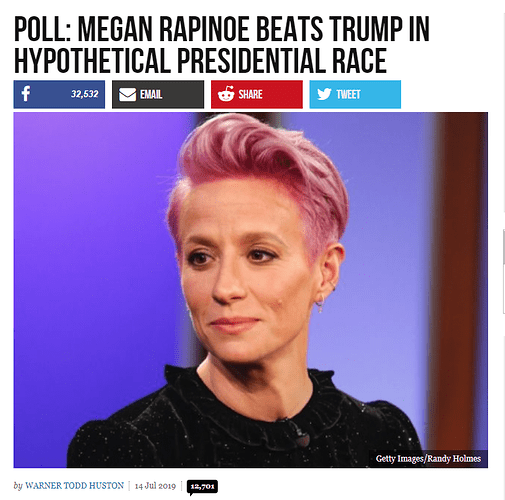Click the word "by" before the author name

tap(18, 486)
